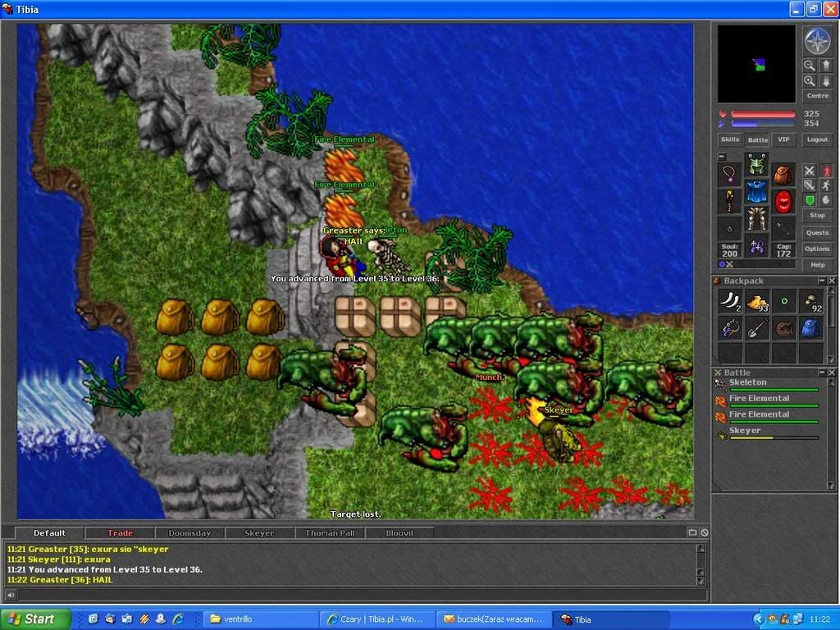
Task: Click the minimap view
Action: click(x=756, y=64)
